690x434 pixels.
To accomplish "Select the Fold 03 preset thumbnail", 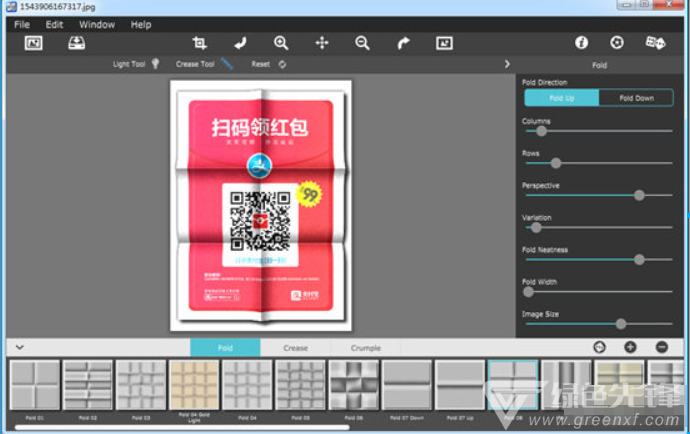I will 141,385.
